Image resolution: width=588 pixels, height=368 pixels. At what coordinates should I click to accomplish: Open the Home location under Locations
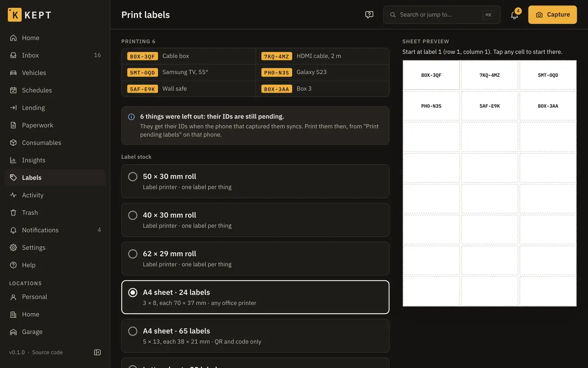pos(55,315)
